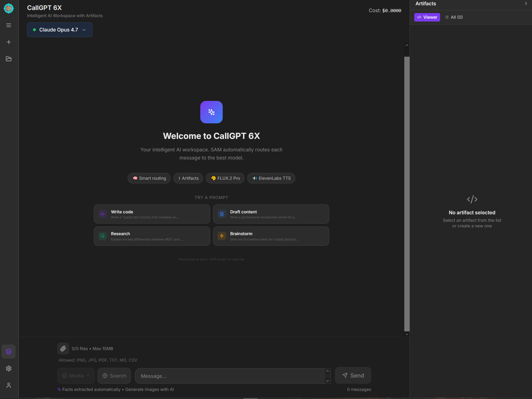Collapse Artifacts panel with chevron
Image resolution: width=532 pixels, height=399 pixels.
click(x=526, y=4)
